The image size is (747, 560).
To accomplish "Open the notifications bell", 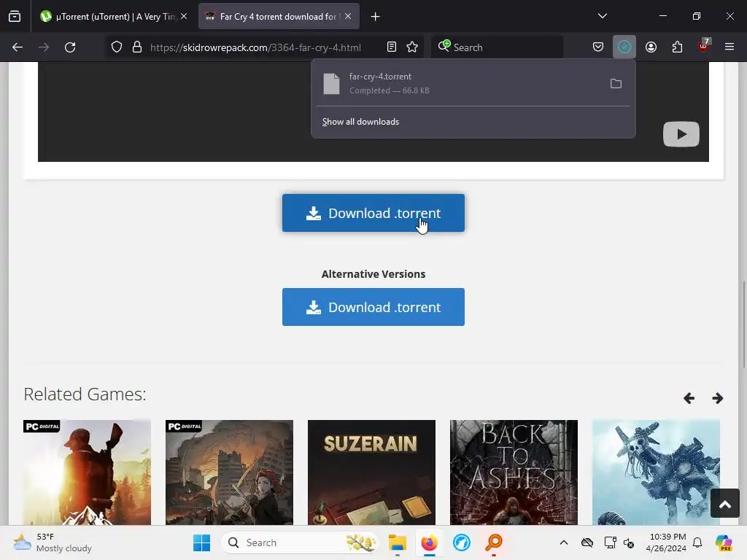I will click(697, 542).
